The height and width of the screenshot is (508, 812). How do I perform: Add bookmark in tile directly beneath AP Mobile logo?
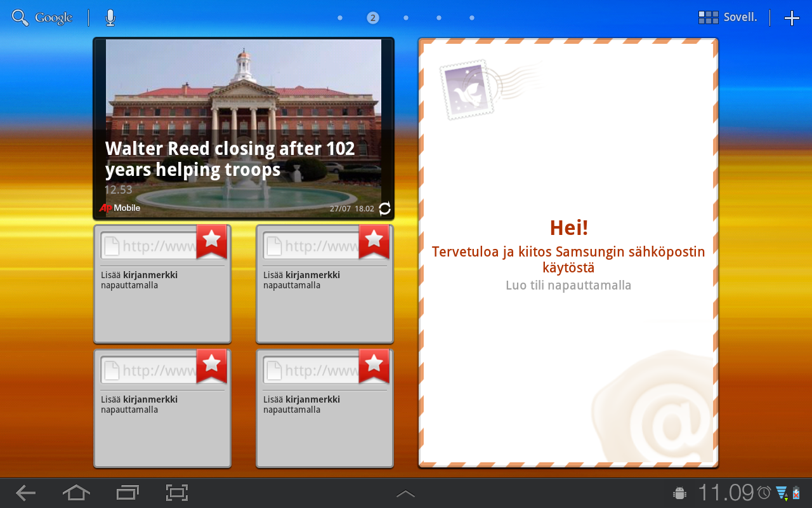pyautogui.click(x=162, y=284)
